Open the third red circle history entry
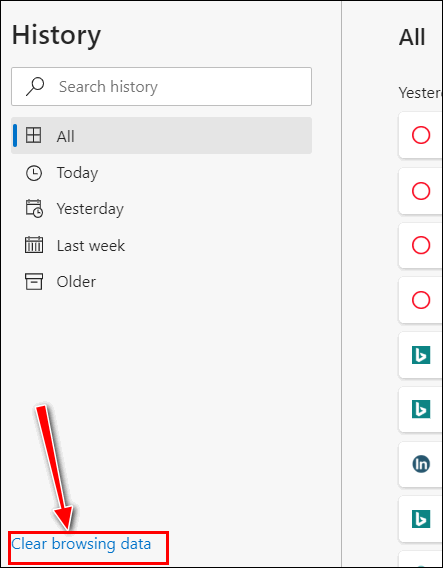The width and height of the screenshot is (443, 568). (420, 245)
